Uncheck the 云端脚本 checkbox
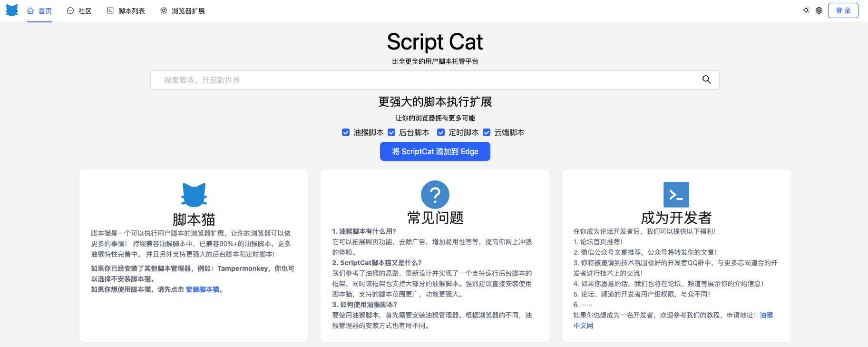This screenshot has width=868, height=347. (x=487, y=132)
